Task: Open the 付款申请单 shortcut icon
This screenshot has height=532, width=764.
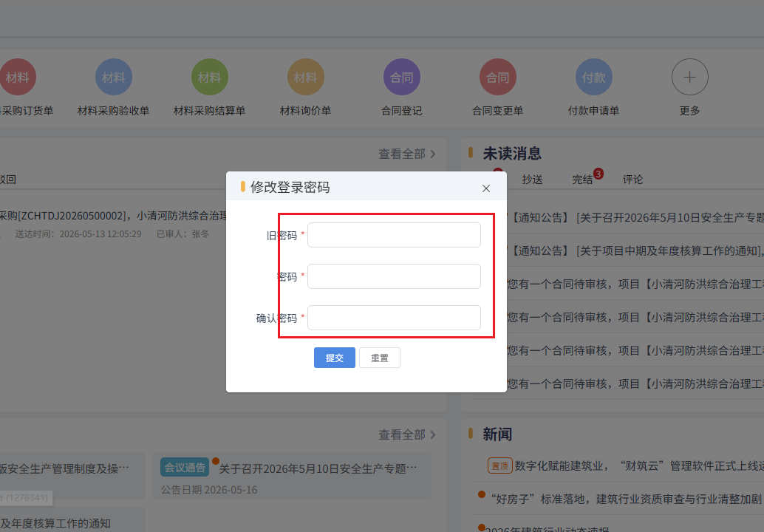Action: click(593, 77)
